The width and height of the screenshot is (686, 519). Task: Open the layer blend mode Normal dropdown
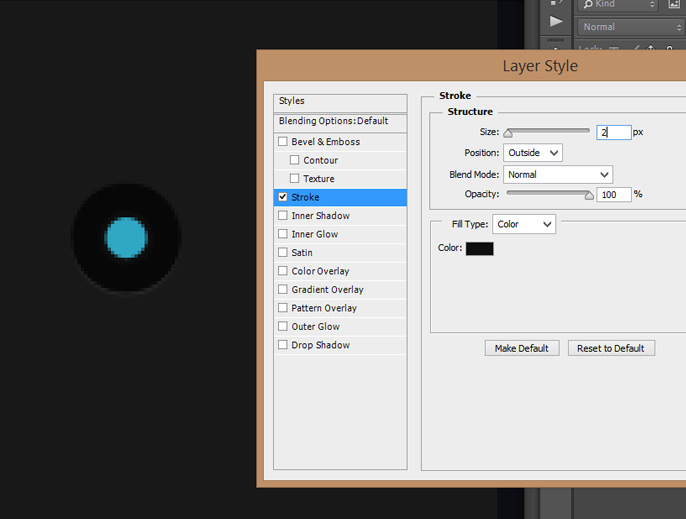coord(630,27)
